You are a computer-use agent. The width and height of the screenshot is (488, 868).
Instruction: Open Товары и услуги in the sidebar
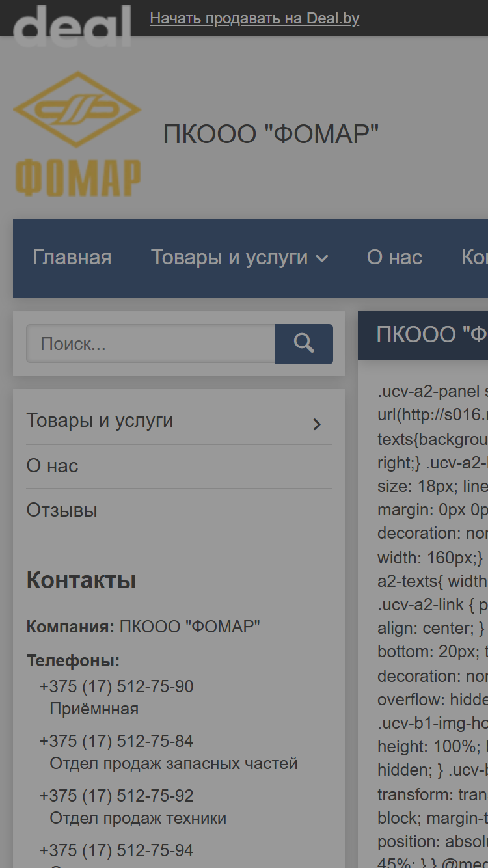pyautogui.click(x=100, y=420)
